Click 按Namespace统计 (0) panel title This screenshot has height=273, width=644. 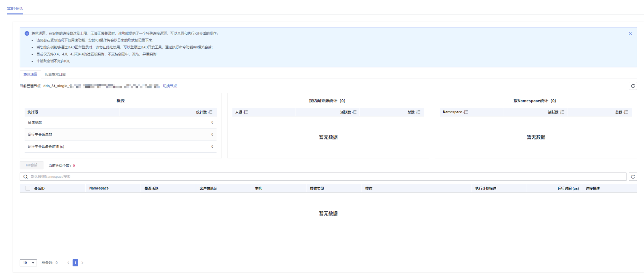(535, 101)
